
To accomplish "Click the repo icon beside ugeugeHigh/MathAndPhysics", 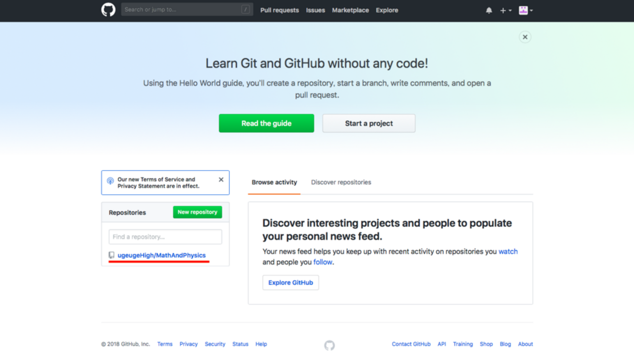I will pos(111,255).
